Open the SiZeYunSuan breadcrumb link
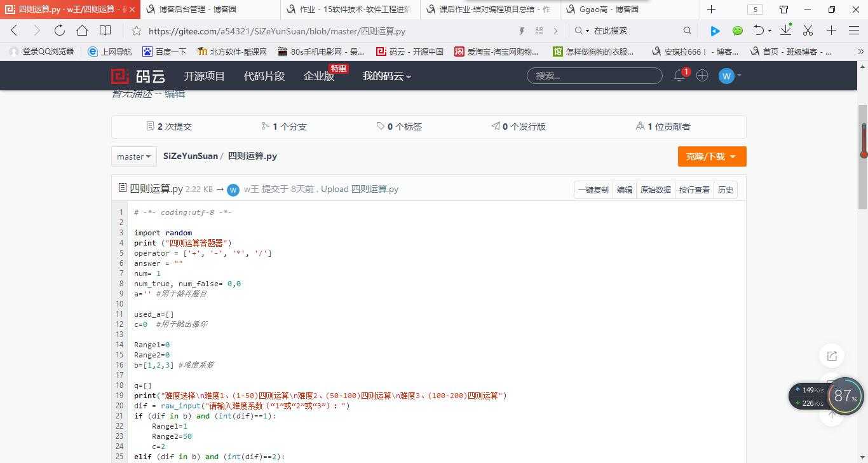 coord(190,156)
